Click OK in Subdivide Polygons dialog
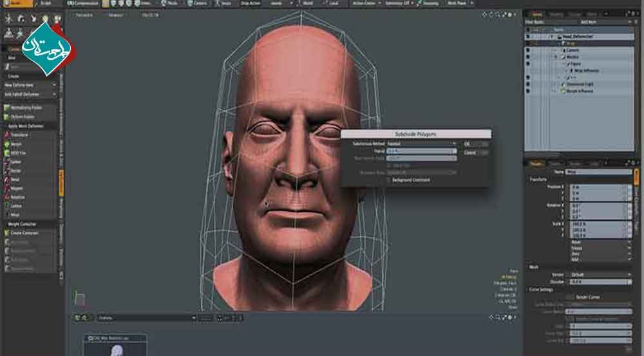 (x=476, y=144)
